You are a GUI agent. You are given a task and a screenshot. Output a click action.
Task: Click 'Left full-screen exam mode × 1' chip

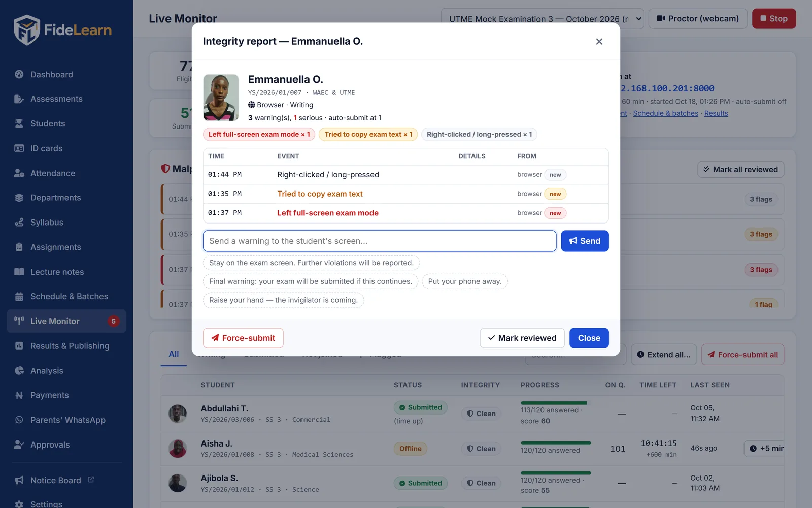pyautogui.click(x=259, y=135)
